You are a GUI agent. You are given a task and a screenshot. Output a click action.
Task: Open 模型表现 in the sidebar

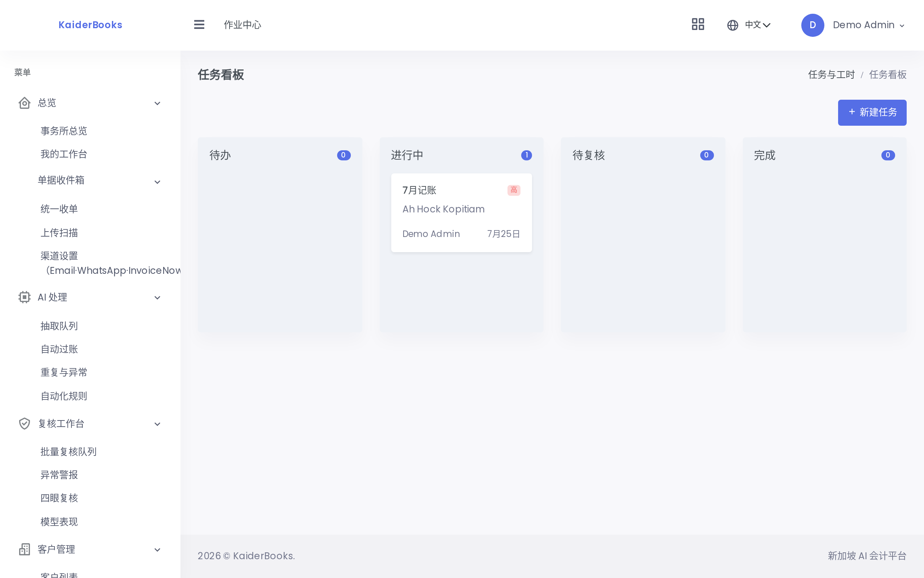(x=59, y=522)
